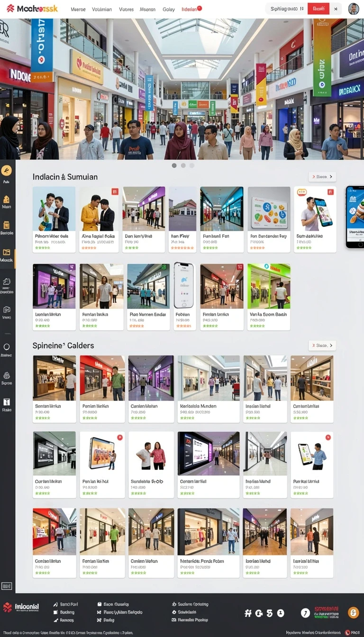Open the red Iidealan item with notification badge
The height and width of the screenshot is (637, 364).
[x=191, y=9]
